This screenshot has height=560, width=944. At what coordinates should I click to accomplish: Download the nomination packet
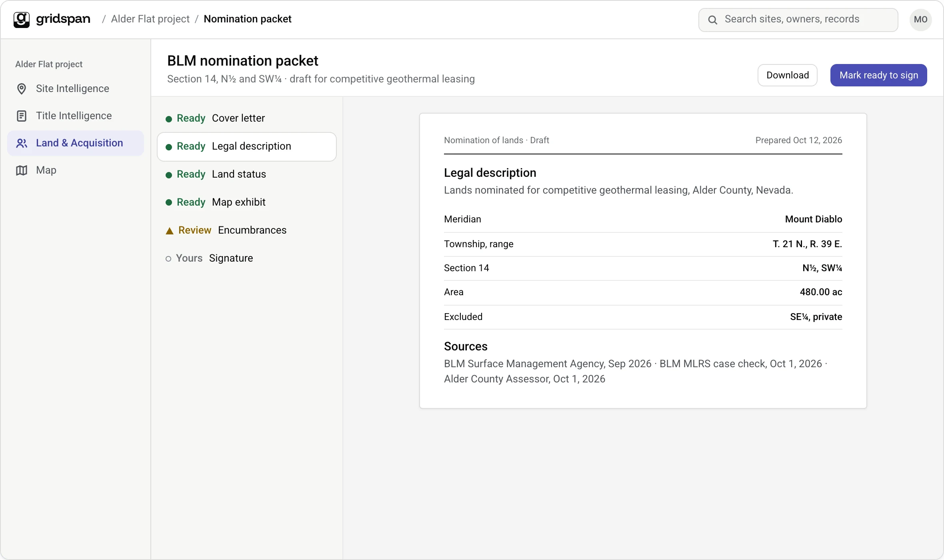(788, 75)
